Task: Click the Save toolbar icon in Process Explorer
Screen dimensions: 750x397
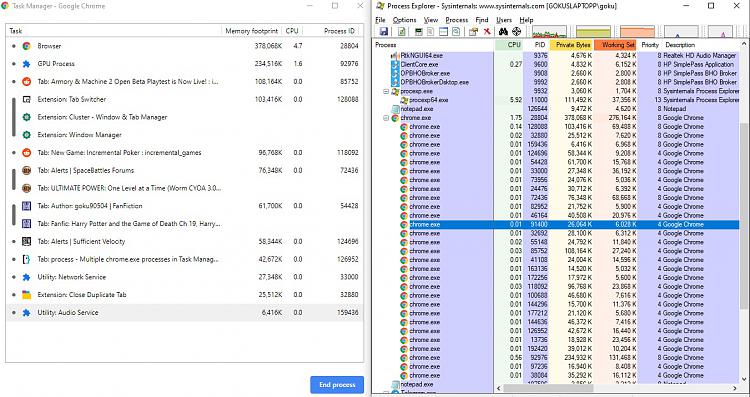Action: [384, 32]
